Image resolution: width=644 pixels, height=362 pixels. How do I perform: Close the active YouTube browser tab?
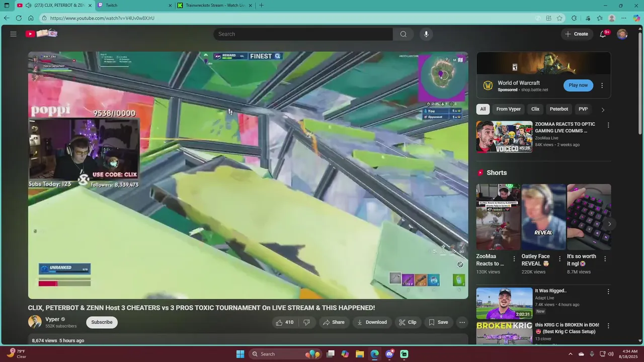pos(90,6)
